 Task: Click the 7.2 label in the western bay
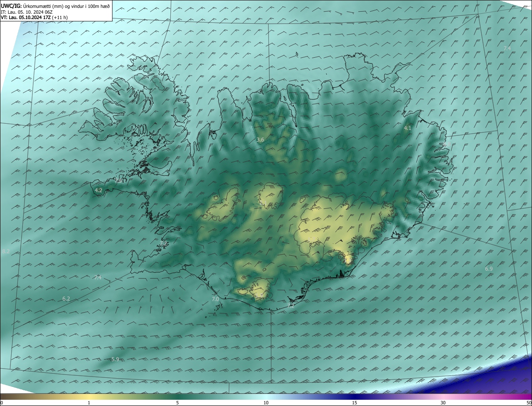[x=164, y=243]
